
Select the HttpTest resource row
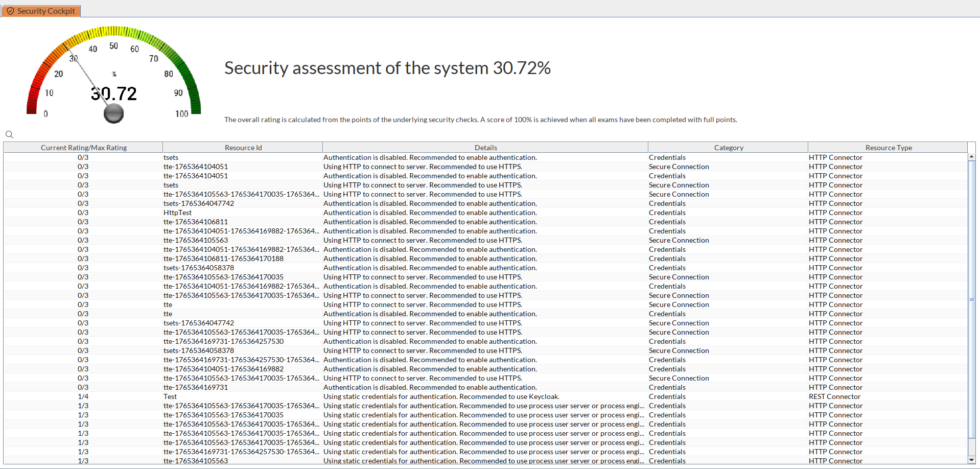178,213
